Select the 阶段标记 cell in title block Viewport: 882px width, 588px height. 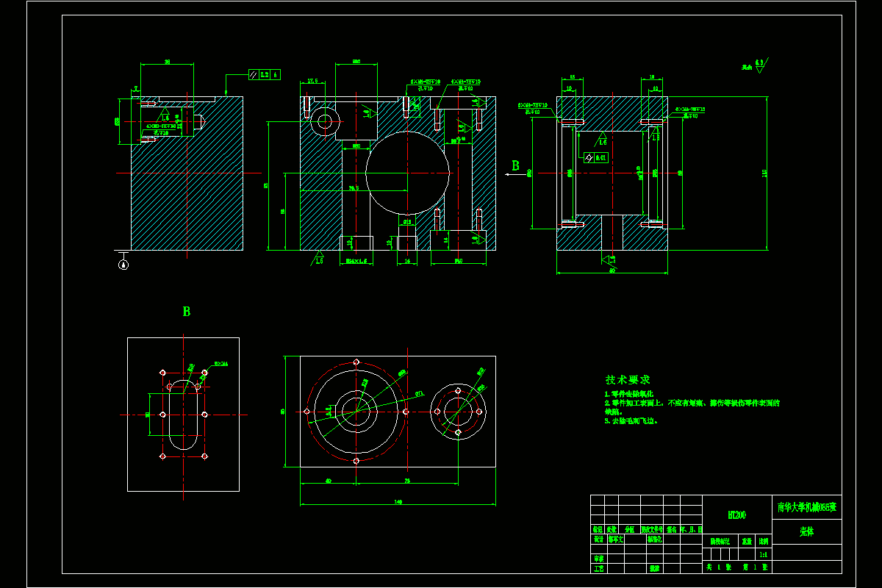720,541
